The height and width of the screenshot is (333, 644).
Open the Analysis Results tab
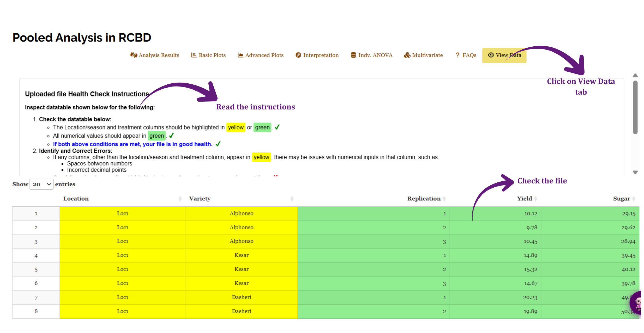155,55
